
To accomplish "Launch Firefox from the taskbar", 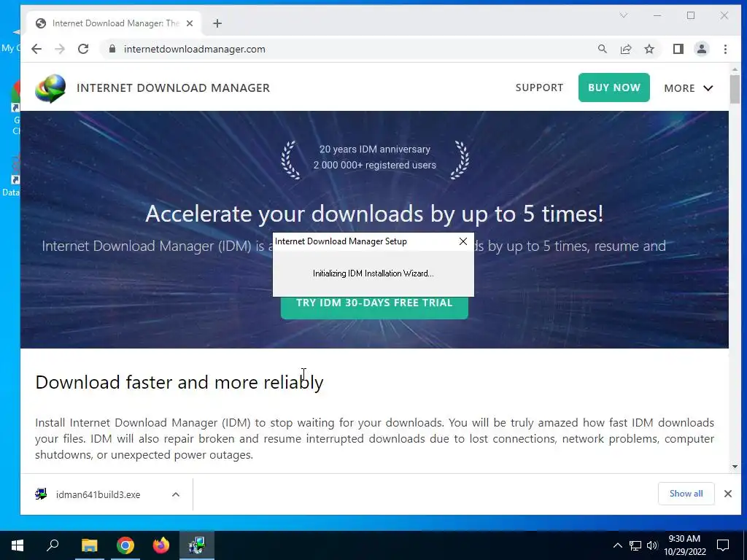I will point(161,545).
